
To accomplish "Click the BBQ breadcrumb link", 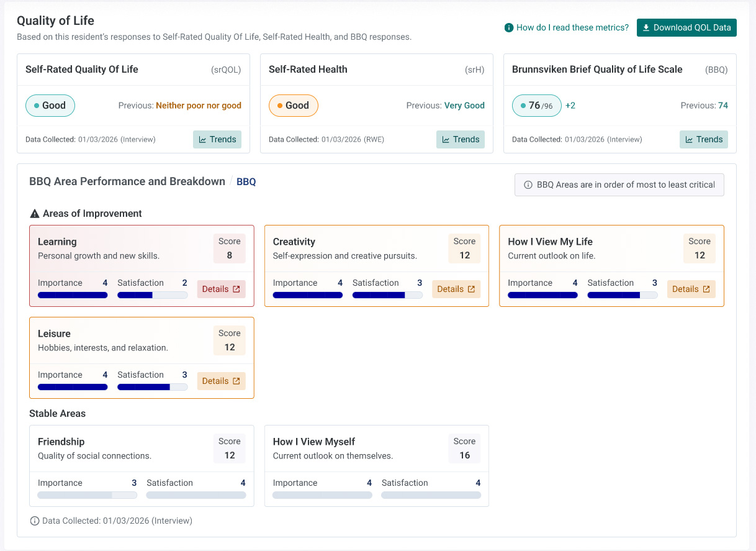I will (246, 182).
